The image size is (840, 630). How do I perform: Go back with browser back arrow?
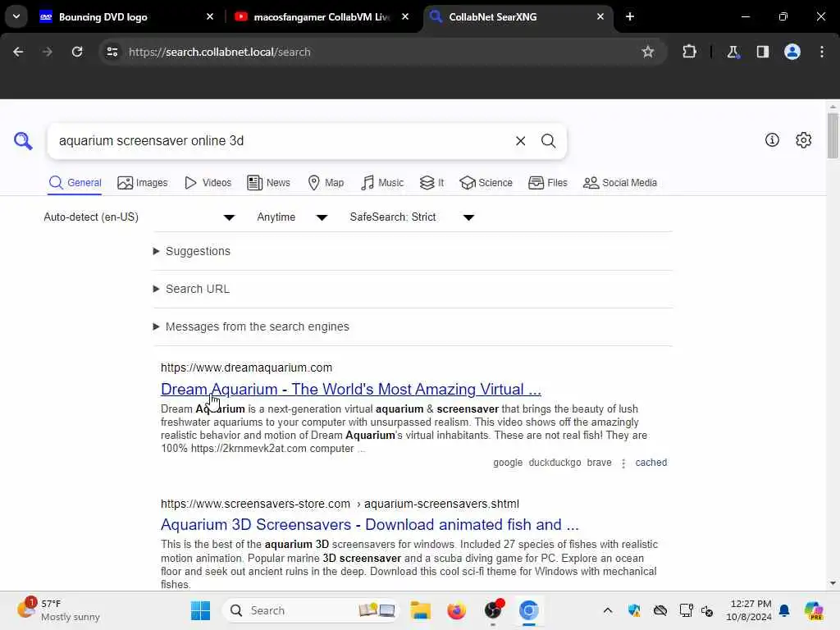(18, 52)
